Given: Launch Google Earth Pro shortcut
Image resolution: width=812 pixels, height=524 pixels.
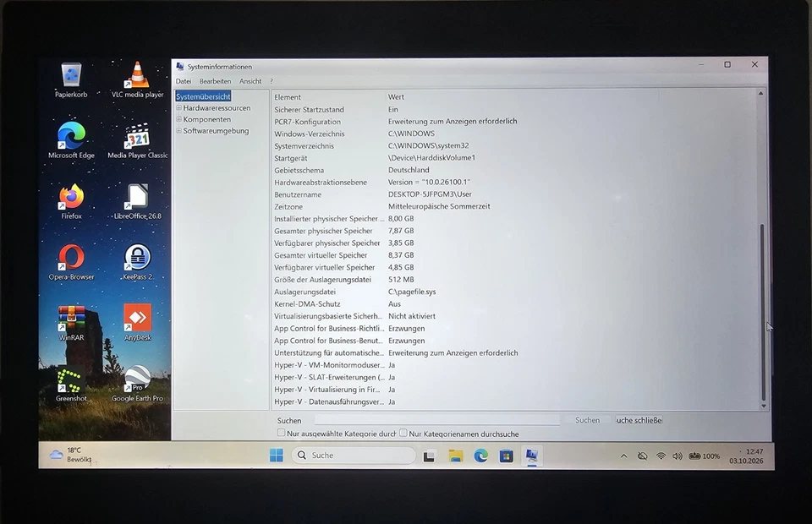Looking at the screenshot, I should coord(137,384).
